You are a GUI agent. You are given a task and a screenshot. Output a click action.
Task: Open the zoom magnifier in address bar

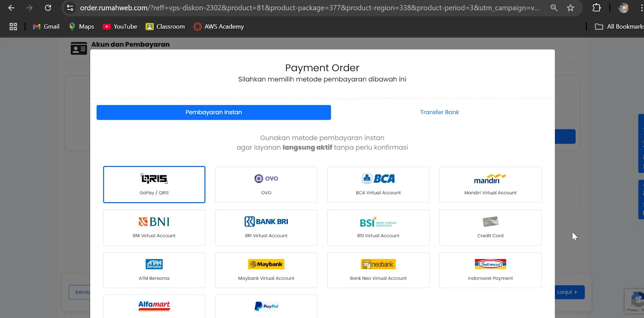coord(554,8)
